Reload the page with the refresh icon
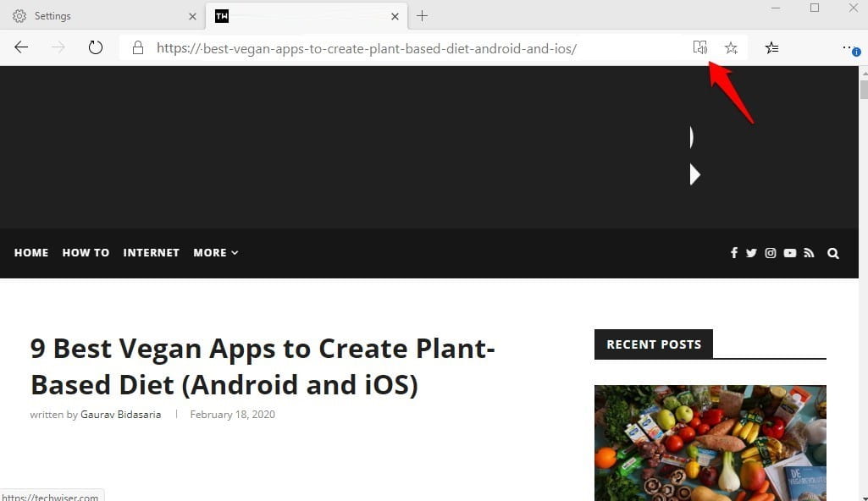Image resolution: width=868 pixels, height=501 pixels. coord(96,47)
